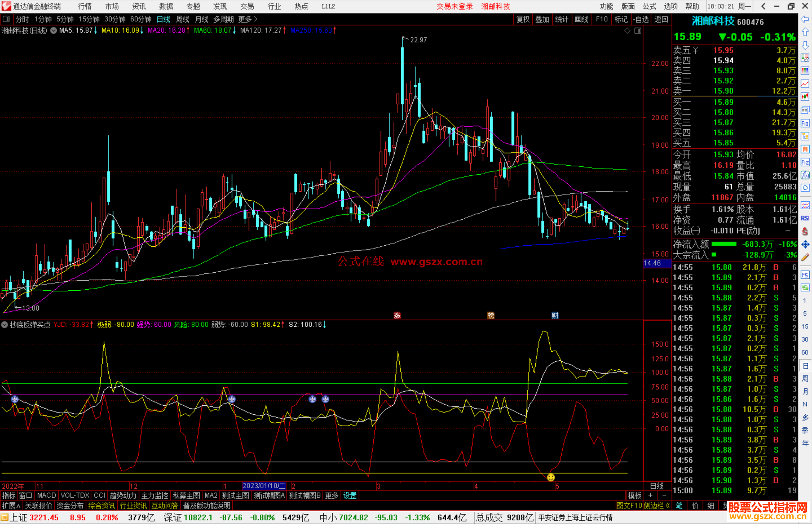
Task: Click the smiley buy signal marker
Action: click(x=551, y=477)
